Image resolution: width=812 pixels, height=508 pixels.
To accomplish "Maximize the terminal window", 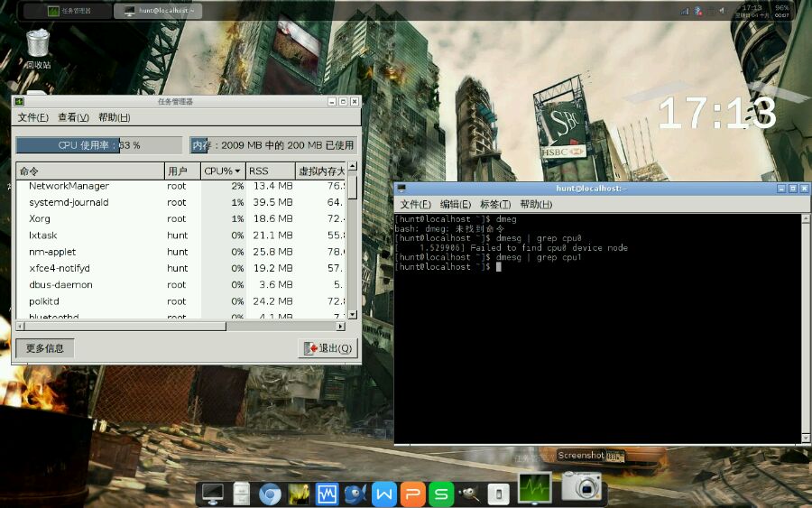I will tap(792, 189).
